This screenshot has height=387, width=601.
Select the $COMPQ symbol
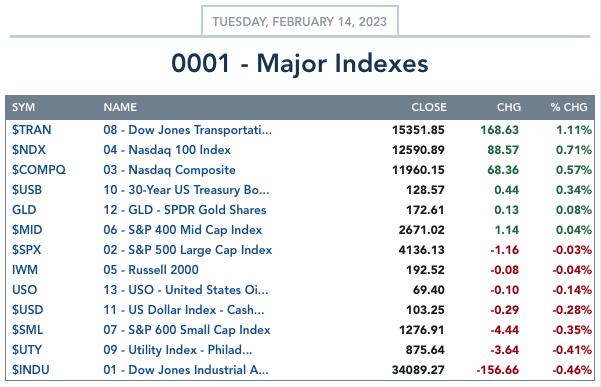point(39,170)
